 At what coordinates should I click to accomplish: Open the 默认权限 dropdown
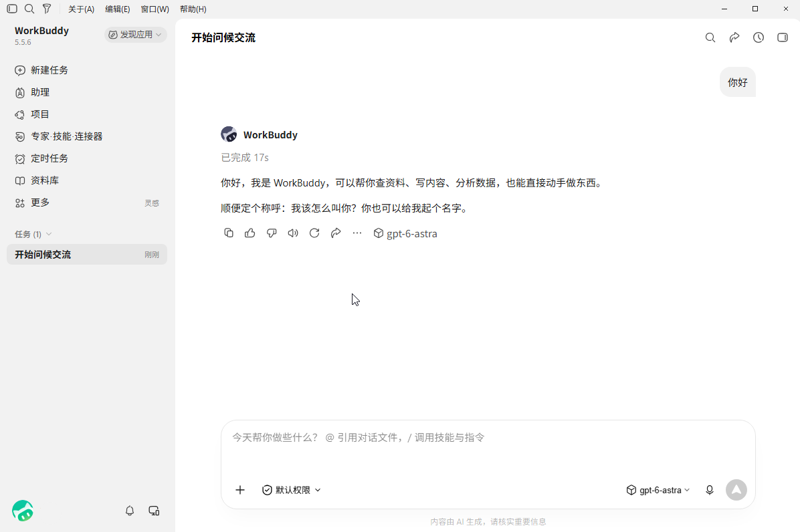tap(292, 490)
